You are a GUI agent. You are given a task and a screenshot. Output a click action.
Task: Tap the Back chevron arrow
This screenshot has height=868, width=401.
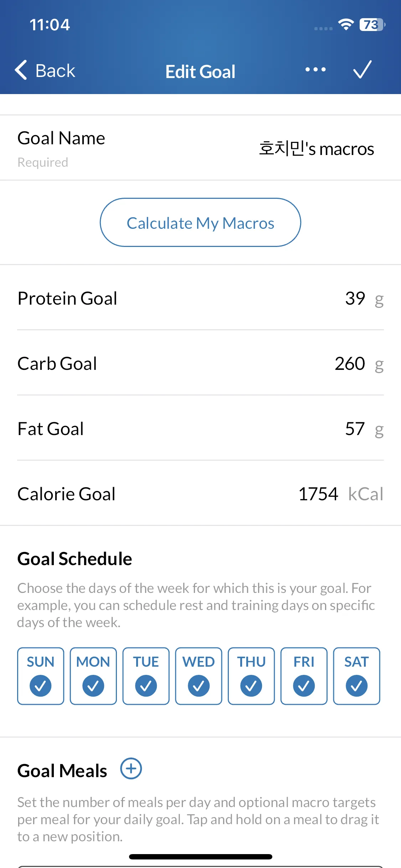21,70
